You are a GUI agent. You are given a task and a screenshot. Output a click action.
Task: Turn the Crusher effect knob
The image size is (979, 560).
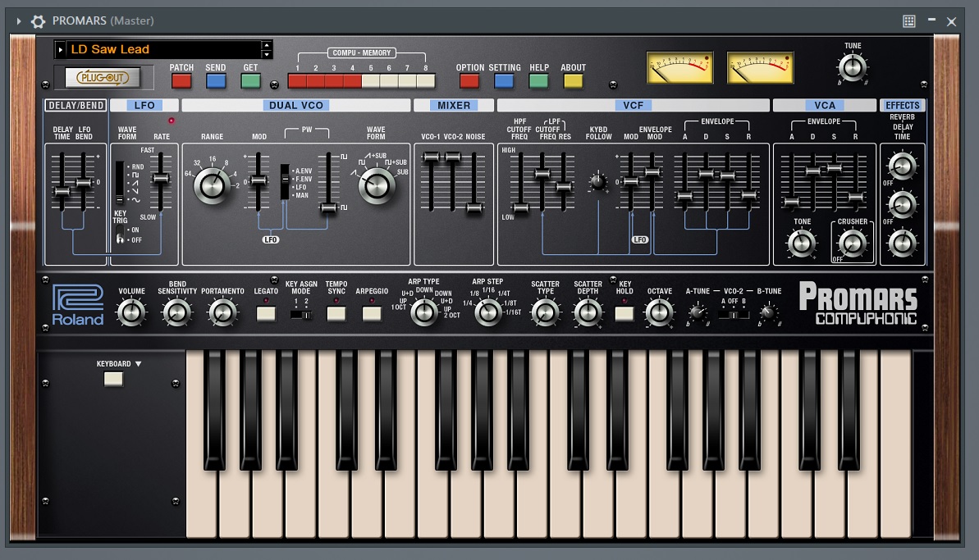(853, 244)
